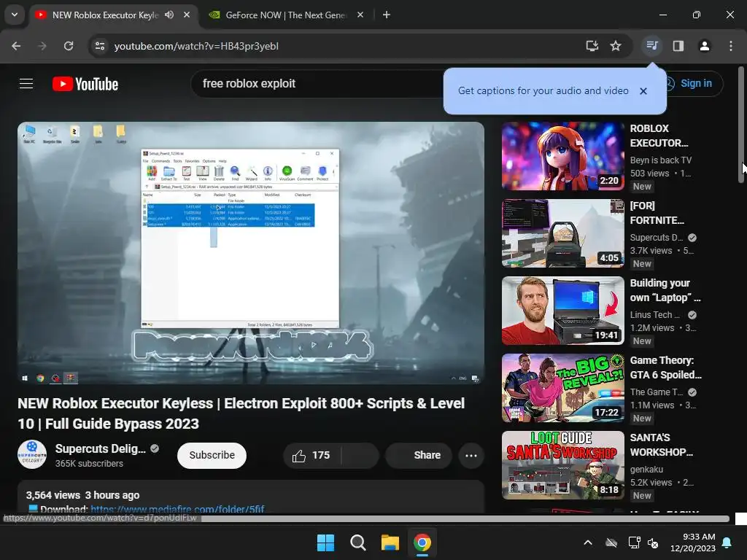Click 'genkaku' channel name
747x560 pixels.
click(x=646, y=470)
